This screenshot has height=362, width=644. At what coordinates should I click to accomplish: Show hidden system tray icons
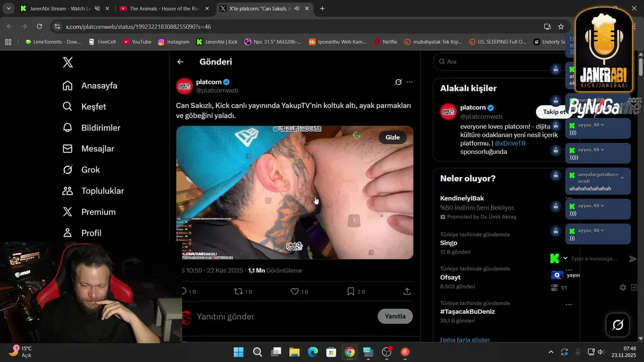[x=551, y=352]
